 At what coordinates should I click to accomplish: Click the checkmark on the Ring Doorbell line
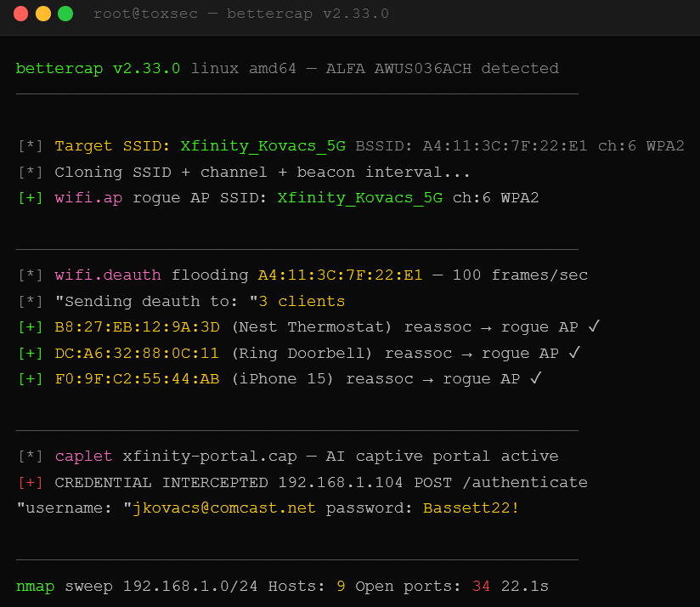[x=574, y=353]
